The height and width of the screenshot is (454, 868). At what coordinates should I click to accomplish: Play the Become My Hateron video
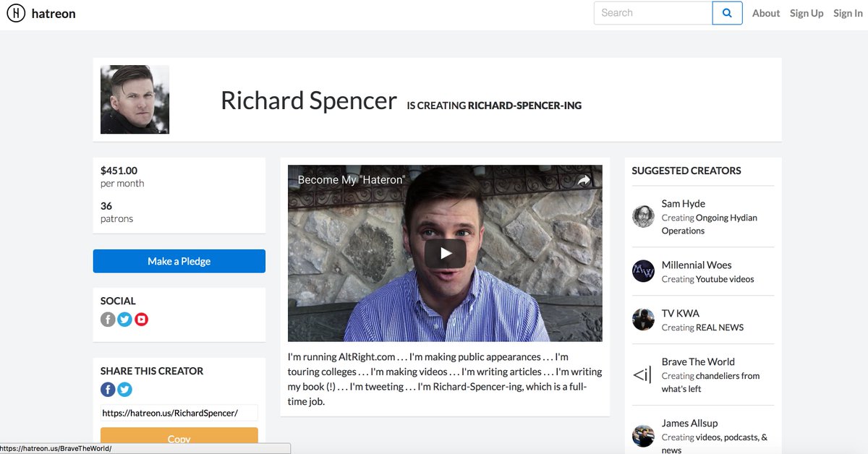(445, 253)
